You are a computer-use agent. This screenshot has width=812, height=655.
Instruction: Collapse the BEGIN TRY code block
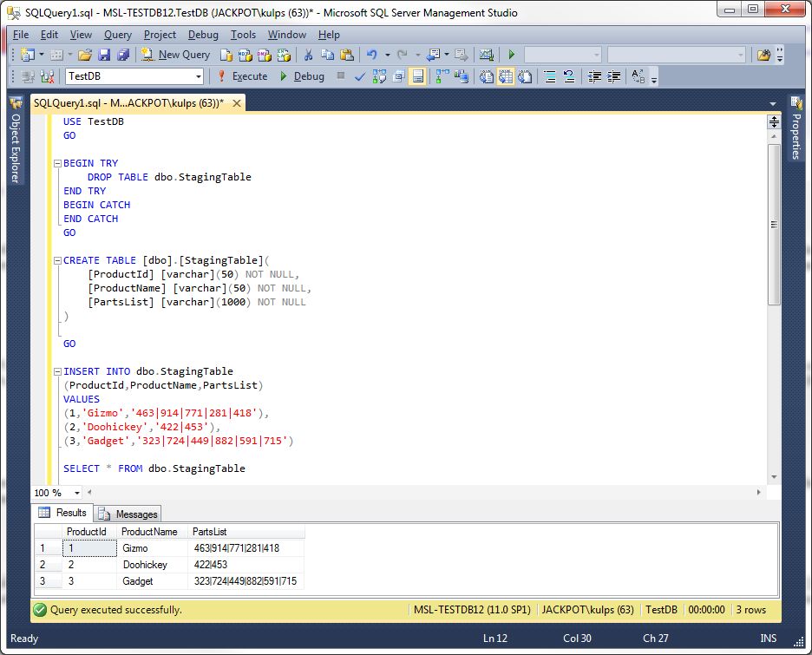(56, 163)
